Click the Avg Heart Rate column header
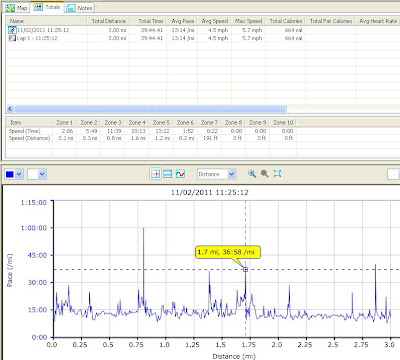The image size is (400, 360). [377, 21]
